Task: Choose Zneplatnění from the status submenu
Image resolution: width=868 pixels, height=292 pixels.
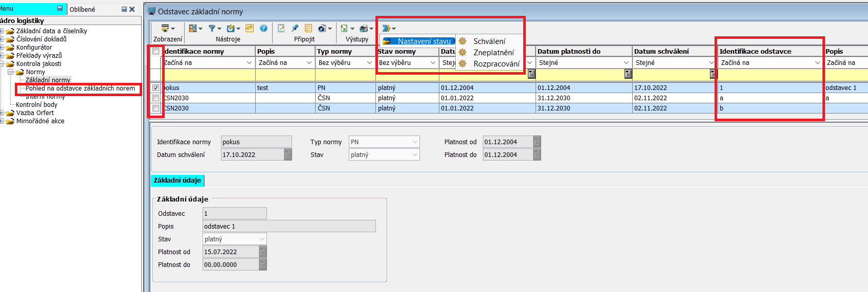Action: coord(493,53)
